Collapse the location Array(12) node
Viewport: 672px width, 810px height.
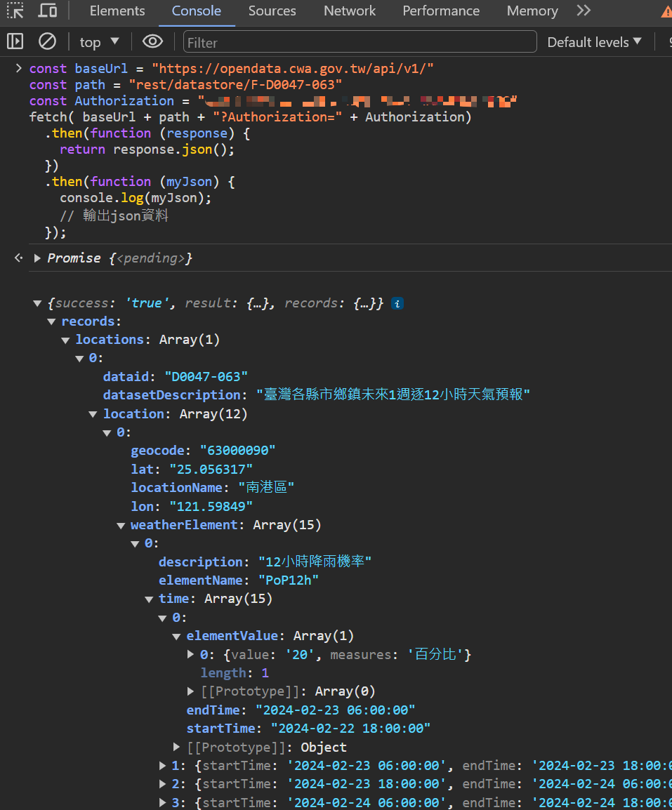point(93,414)
